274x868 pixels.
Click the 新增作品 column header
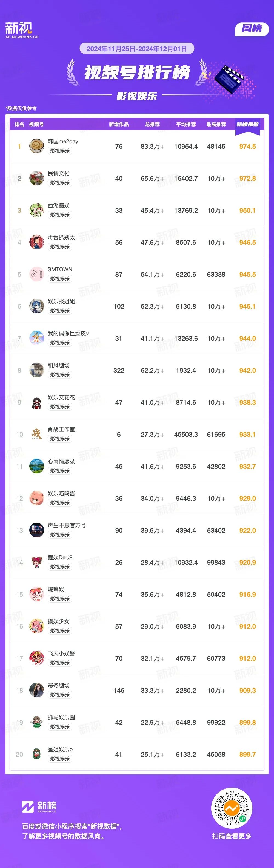click(119, 124)
